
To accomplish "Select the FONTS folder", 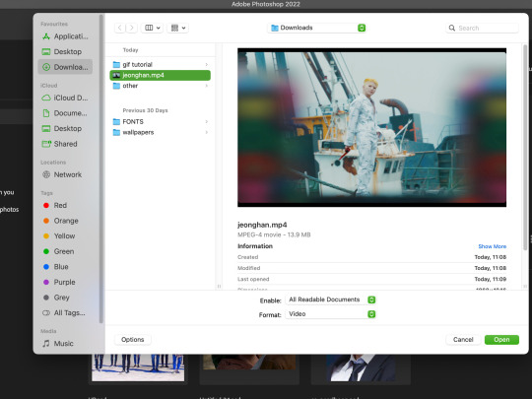I will [161, 121].
